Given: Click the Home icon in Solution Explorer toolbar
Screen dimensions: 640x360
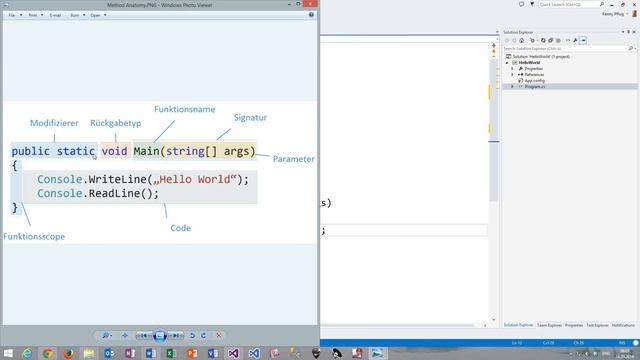Looking at the screenshot, I should tap(522, 40).
